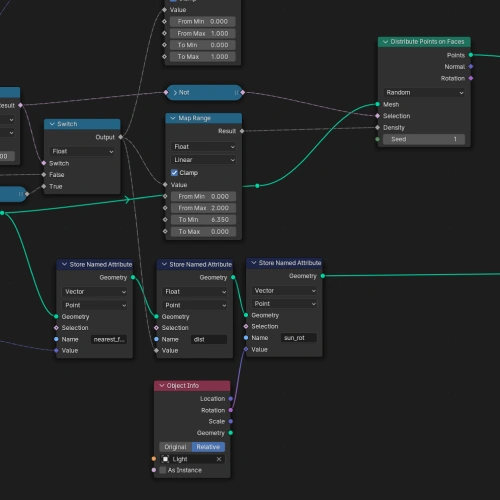Open the Float data type dropdown in Switch node

click(x=82, y=151)
